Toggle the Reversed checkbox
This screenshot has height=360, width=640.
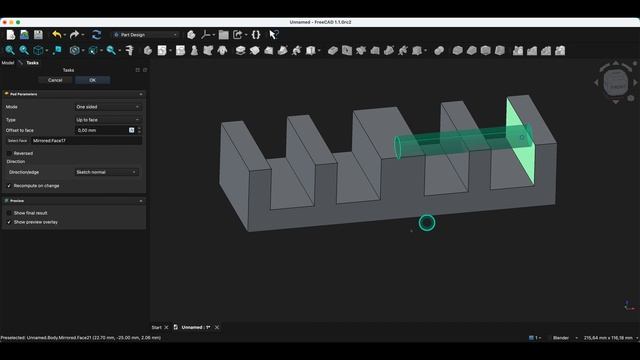tap(9, 153)
